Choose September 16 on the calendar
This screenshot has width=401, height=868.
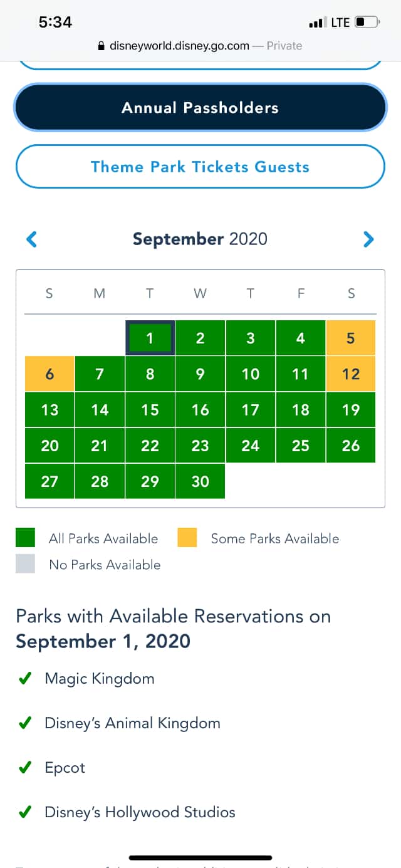tap(200, 410)
